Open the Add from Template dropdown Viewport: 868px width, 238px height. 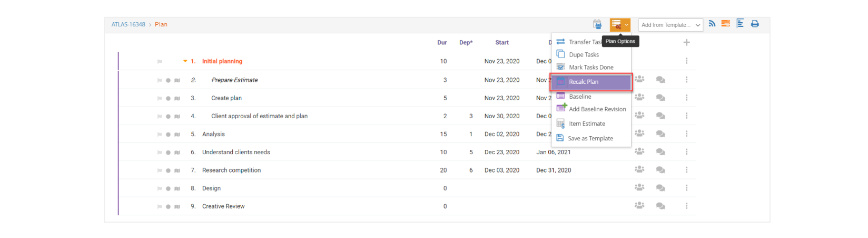(x=670, y=25)
